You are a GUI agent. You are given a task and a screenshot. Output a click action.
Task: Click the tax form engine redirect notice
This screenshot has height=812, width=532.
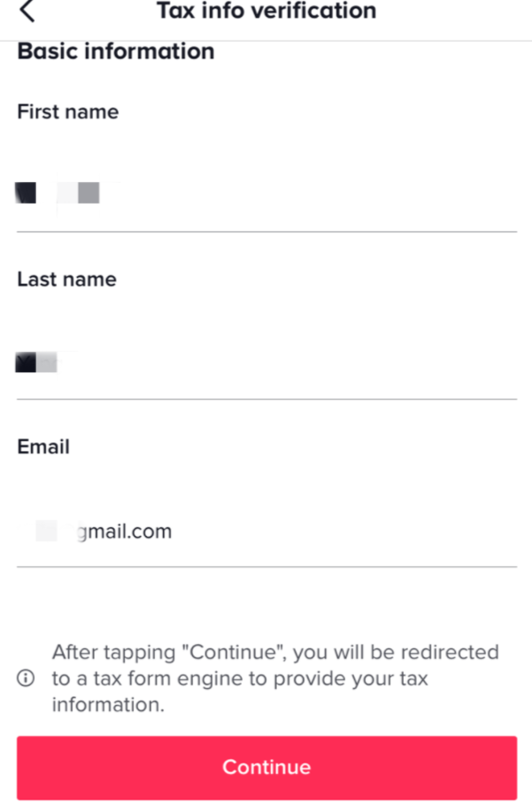(x=275, y=678)
